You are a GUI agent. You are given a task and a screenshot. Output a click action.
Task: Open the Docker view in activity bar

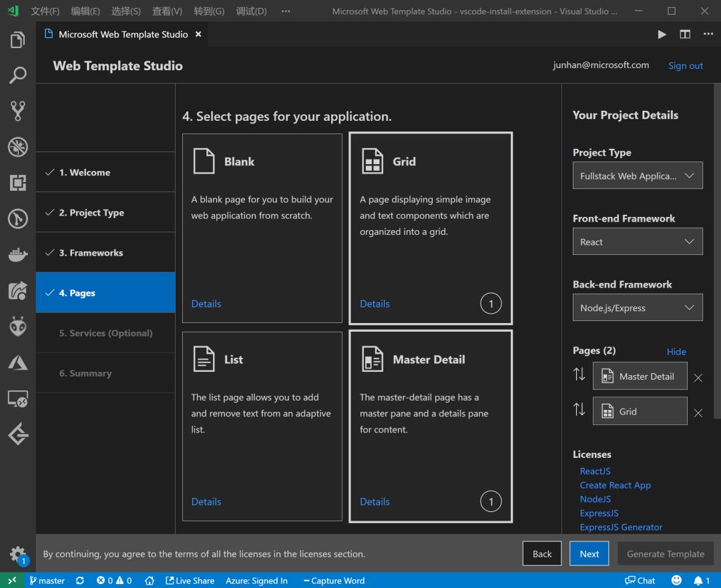(17, 254)
